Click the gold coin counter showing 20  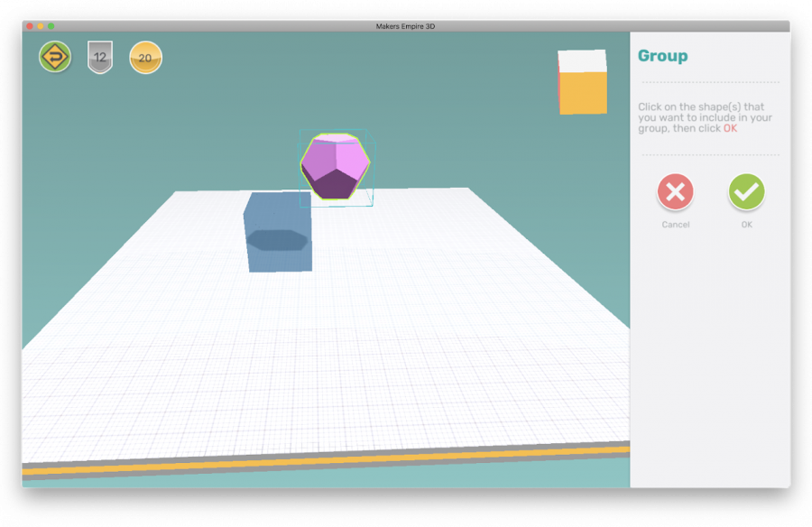click(x=145, y=57)
